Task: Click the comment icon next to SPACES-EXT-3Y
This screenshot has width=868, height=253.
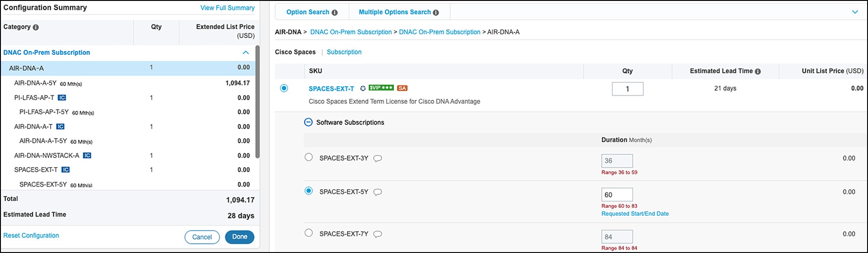Action: click(378, 159)
